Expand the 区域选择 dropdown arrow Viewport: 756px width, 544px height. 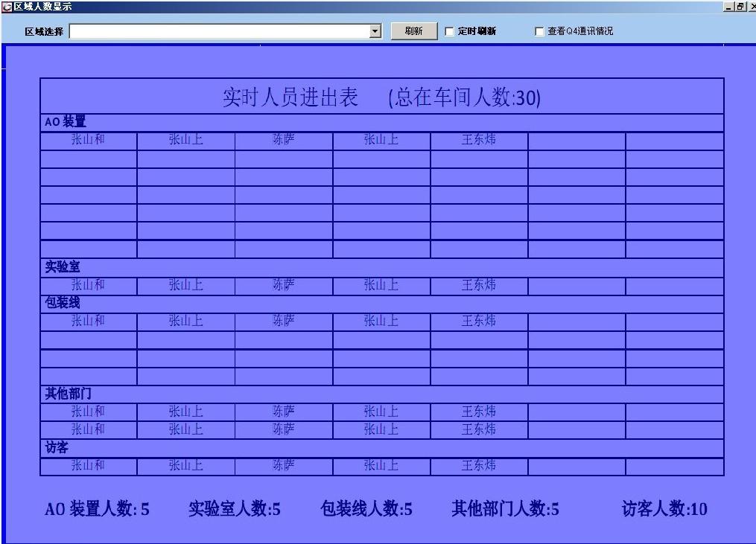(375, 31)
